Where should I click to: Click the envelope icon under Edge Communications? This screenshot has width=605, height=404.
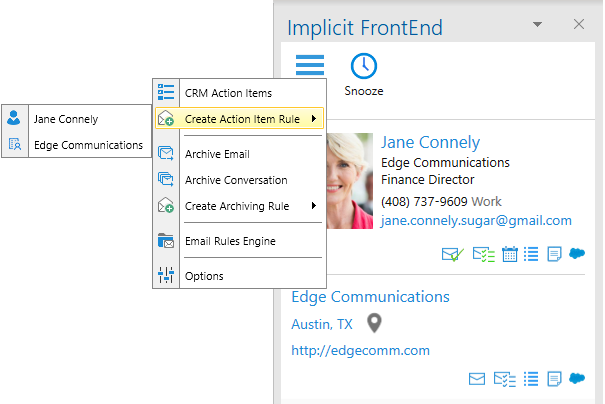coord(477,379)
